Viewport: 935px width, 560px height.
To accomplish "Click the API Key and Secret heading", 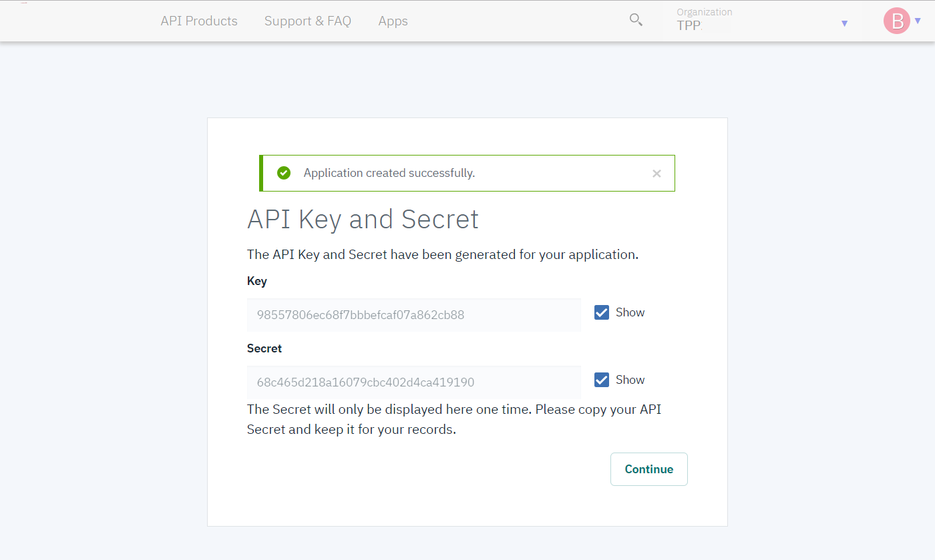I will (x=363, y=219).
